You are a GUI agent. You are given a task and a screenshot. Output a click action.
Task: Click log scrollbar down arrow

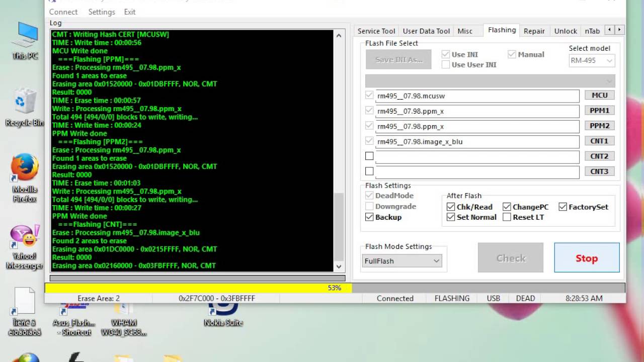pos(339,266)
